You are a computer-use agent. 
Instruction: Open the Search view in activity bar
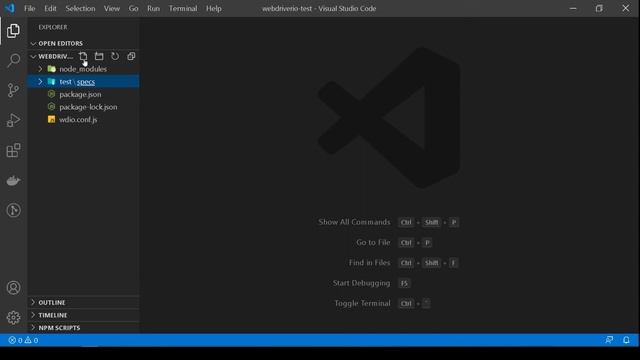coord(13,60)
